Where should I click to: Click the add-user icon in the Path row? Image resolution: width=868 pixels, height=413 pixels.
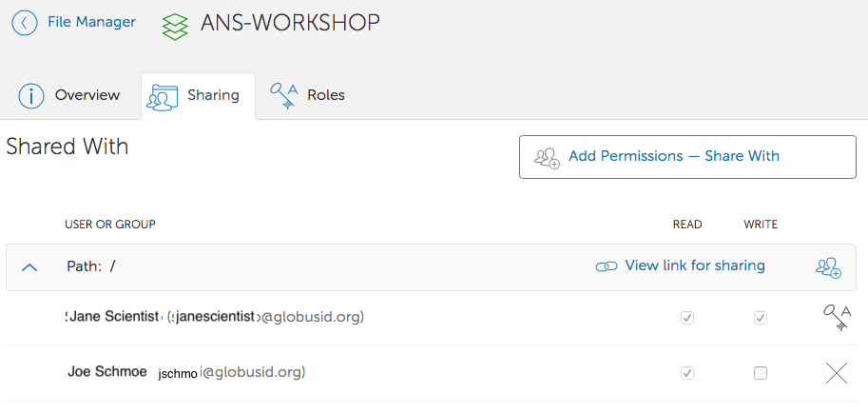[x=828, y=267]
